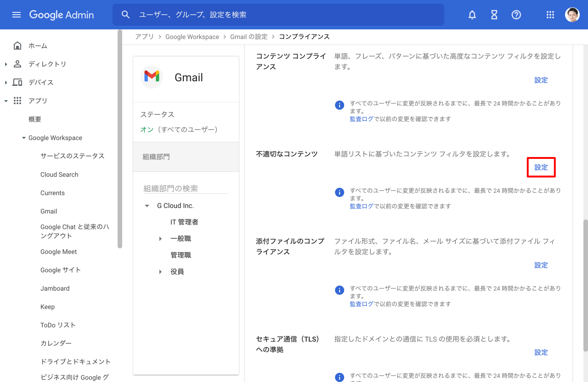Image resolution: width=588 pixels, height=382 pixels.
Task: Collapse the G Cloud Inc. organization tree
Action: (x=147, y=206)
